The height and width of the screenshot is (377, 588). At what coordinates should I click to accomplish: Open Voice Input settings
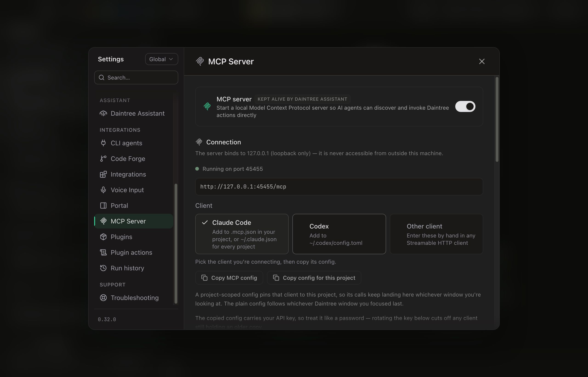133,190
